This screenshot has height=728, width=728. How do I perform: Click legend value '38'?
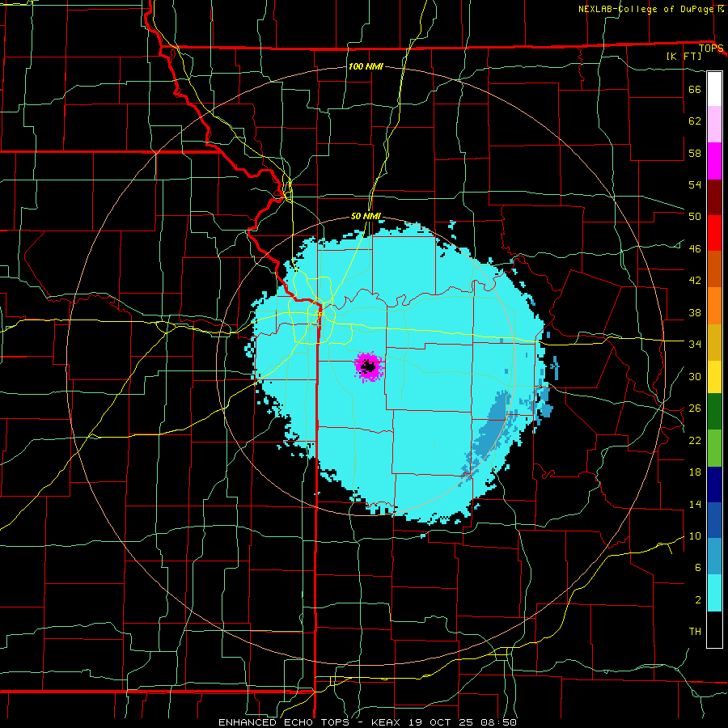click(695, 312)
